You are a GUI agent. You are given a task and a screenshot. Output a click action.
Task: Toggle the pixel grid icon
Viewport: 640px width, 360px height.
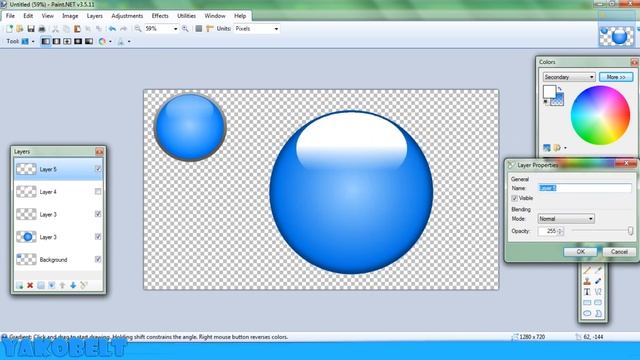tap(199, 29)
